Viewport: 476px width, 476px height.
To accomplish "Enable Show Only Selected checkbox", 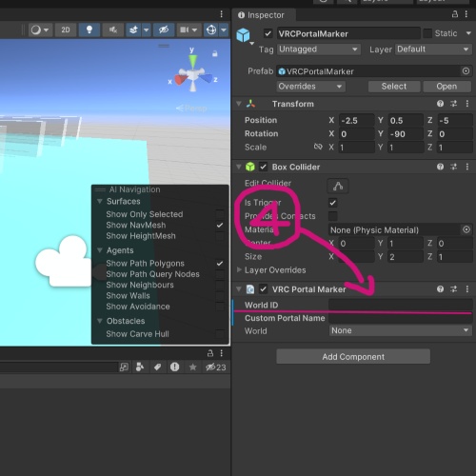I will click(x=220, y=214).
